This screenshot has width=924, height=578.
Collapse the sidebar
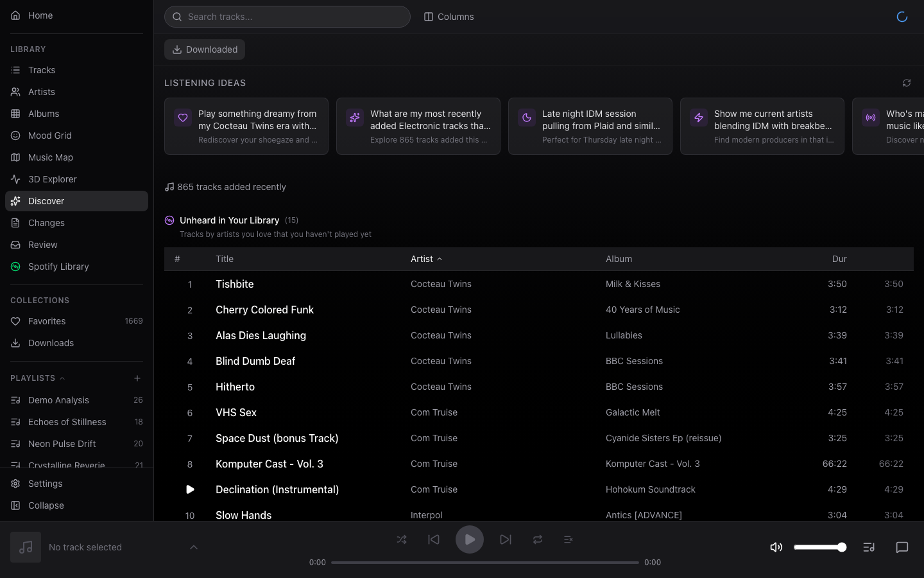coord(46,505)
